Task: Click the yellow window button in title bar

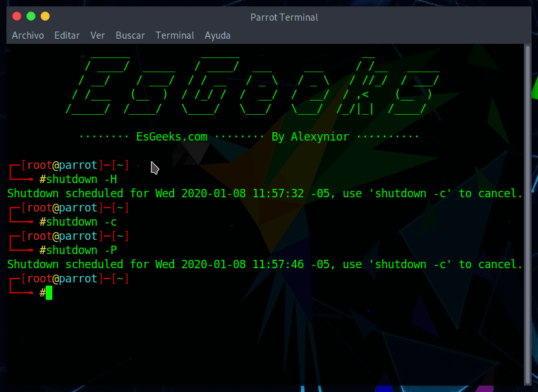Action: coord(45,16)
